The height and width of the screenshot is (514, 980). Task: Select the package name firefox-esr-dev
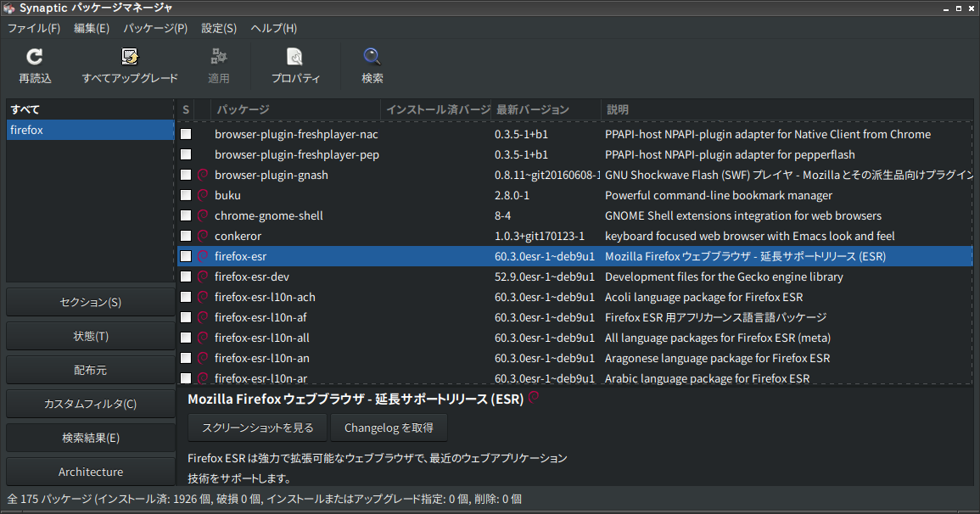click(252, 277)
